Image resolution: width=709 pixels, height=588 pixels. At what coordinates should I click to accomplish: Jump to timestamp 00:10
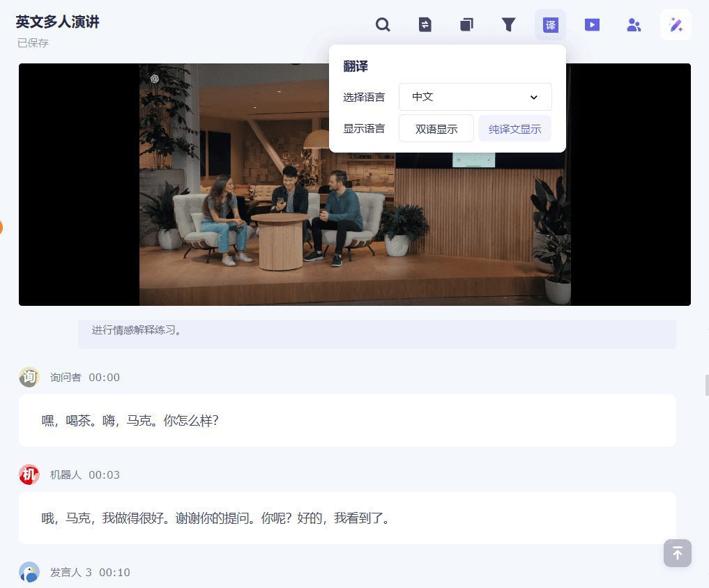tap(114, 573)
